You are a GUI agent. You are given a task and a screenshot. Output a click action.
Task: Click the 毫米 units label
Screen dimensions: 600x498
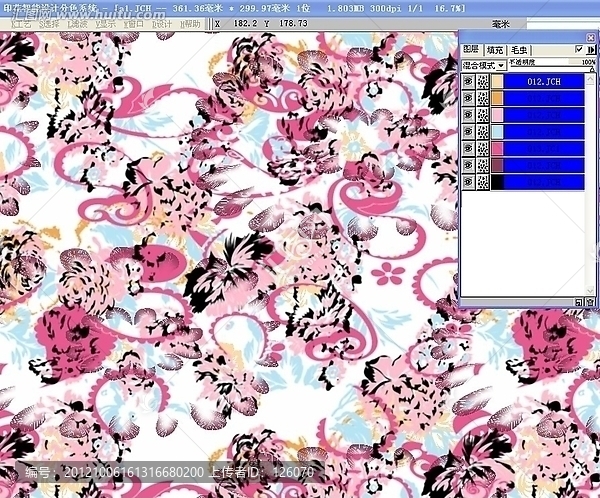(x=501, y=24)
